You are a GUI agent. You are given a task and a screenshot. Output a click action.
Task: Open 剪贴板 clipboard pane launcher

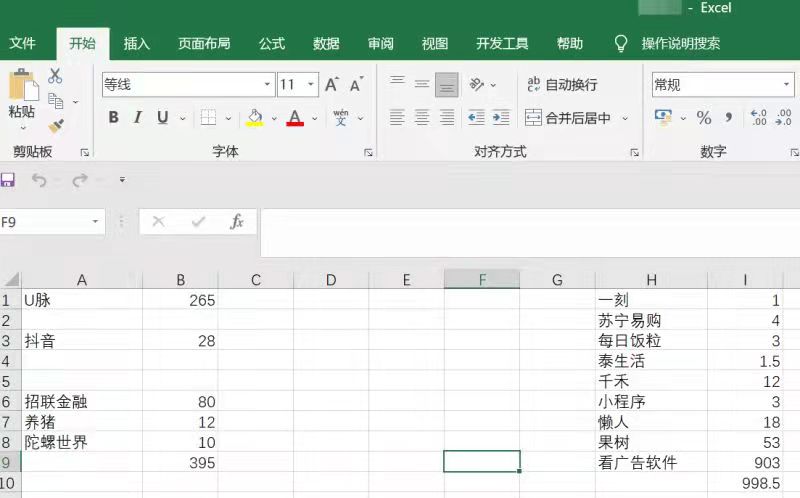point(85,153)
